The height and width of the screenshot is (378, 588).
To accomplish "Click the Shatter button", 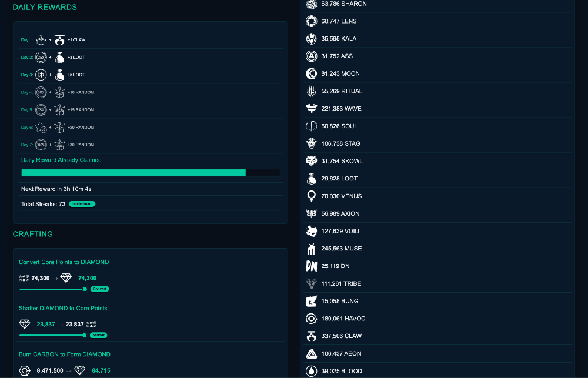I will click(99, 335).
